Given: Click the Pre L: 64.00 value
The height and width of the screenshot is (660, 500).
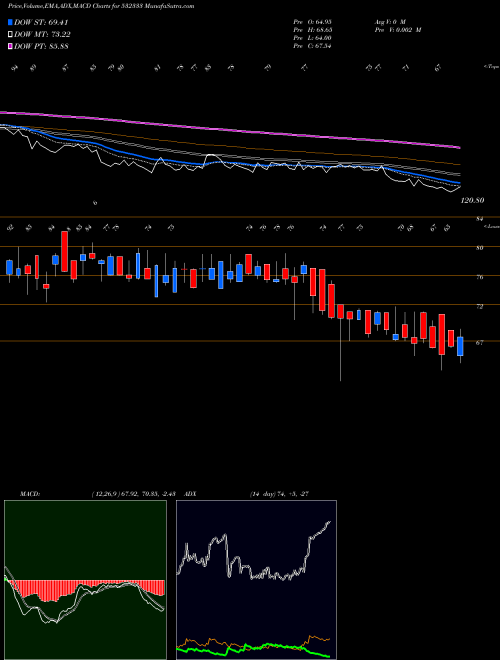Looking at the screenshot, I should click(313, 38).
